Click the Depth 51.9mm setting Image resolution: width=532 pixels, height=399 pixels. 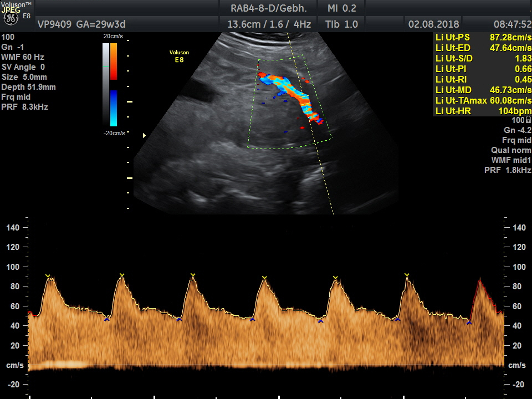tap(28, 87)
